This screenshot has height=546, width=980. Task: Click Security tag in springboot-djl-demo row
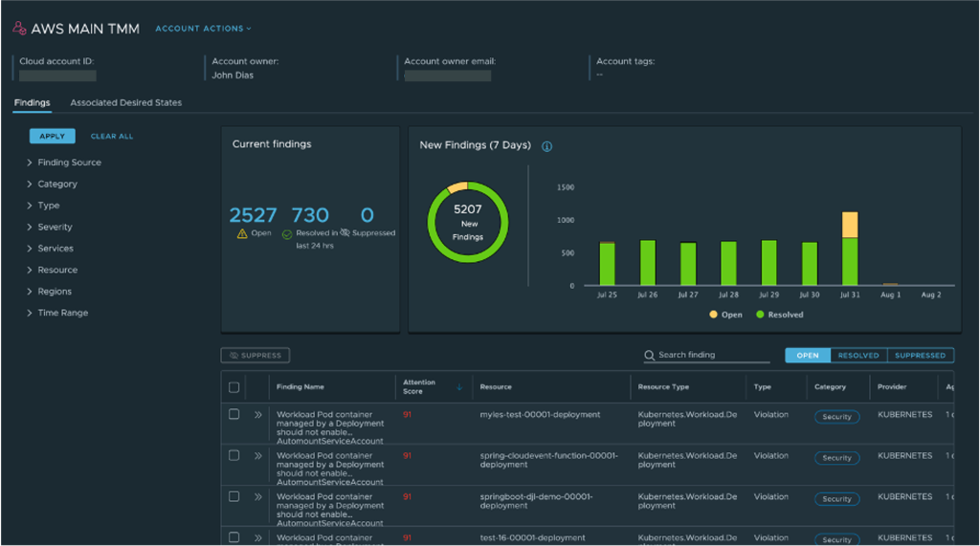coord(836,499)
